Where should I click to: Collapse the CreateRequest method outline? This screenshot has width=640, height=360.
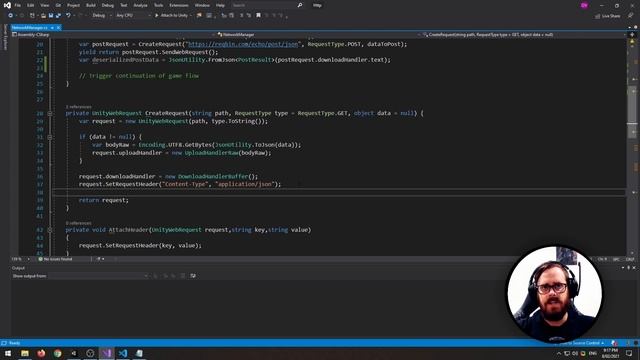[50, 113]
